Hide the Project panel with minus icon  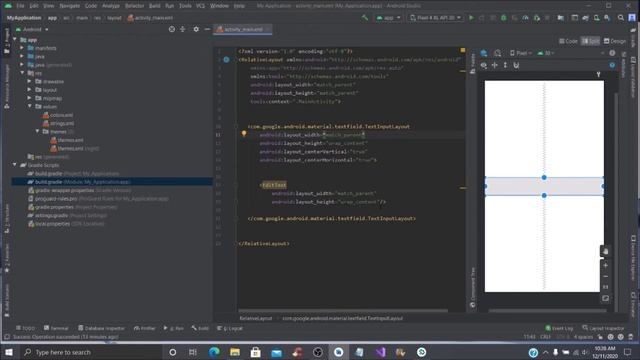207,29
